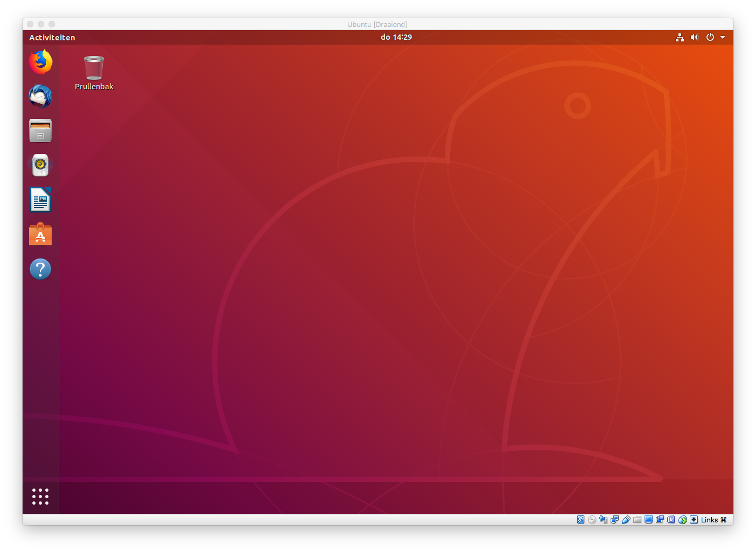Expand the system menu dropdown arrow

(723, 37)
